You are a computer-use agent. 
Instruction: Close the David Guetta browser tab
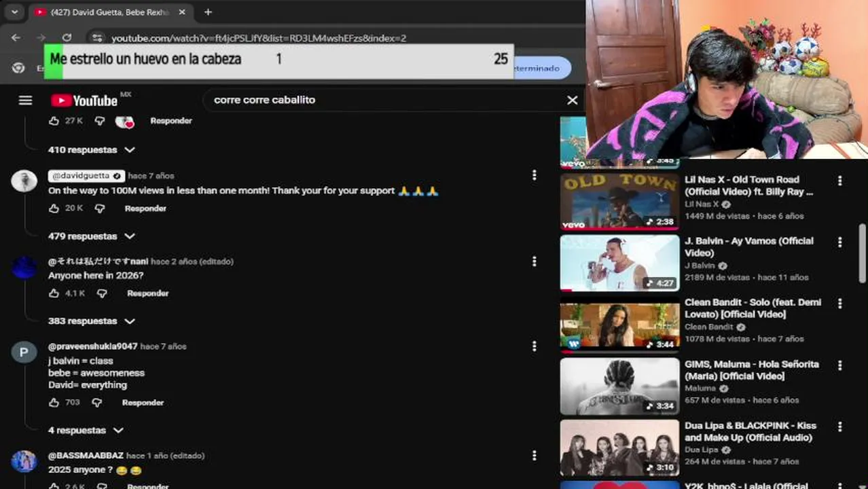[182, 12]
